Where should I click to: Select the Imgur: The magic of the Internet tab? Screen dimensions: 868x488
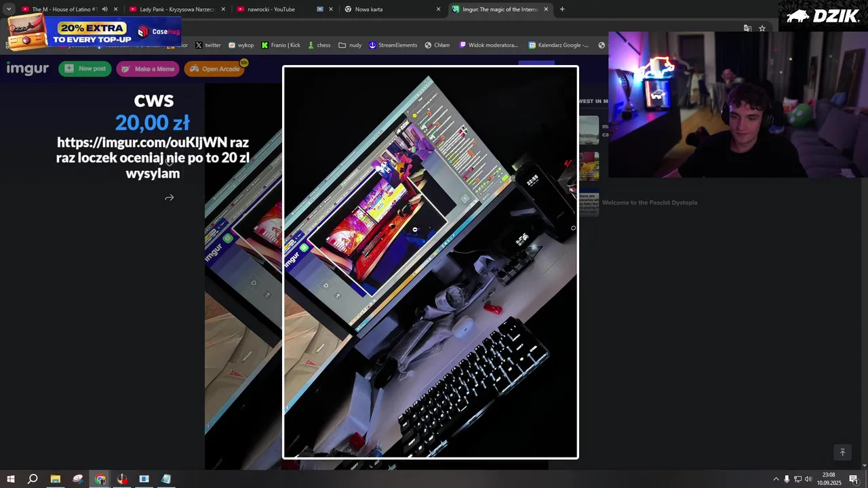(500, 9)
